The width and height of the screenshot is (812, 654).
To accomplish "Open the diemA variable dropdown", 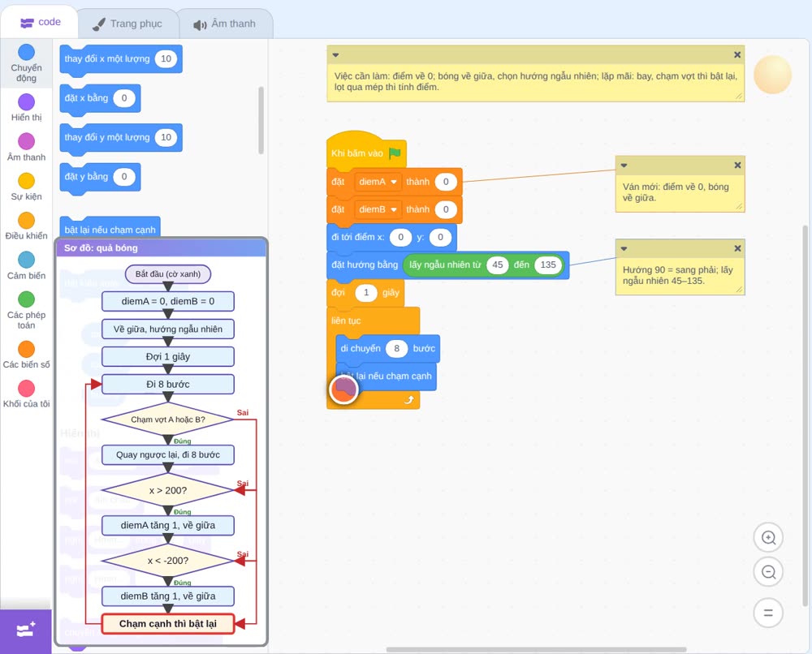I will [378, 182].
